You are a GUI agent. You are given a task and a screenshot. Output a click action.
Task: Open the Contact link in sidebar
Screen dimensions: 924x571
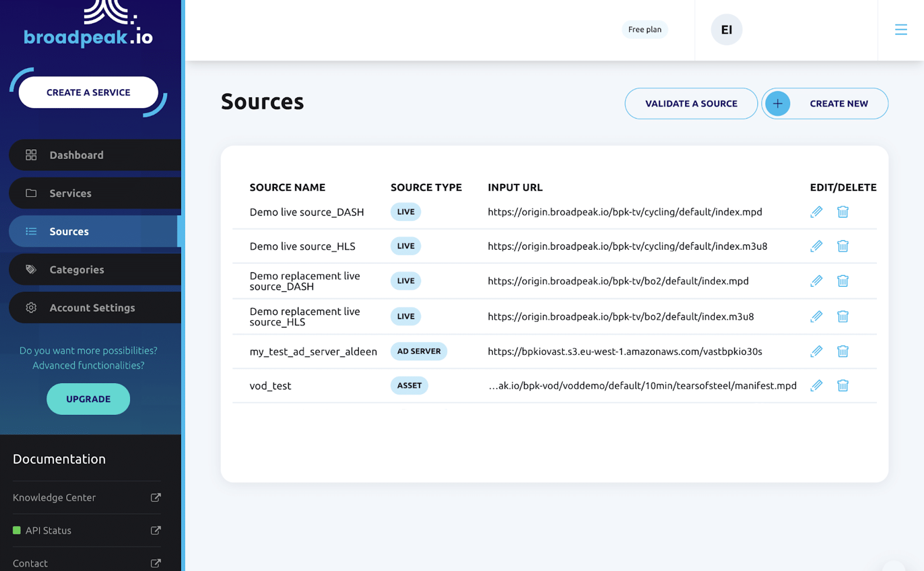30,563
